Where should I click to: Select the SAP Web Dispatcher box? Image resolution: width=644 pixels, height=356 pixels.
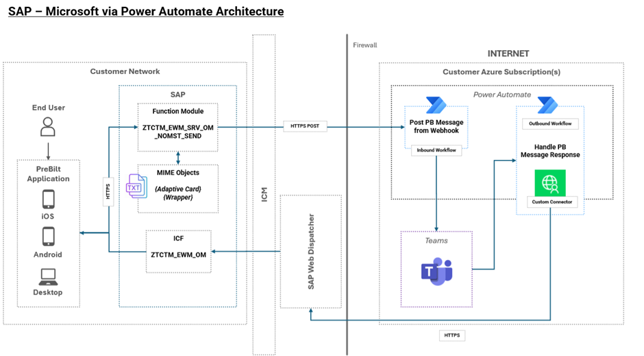310,251
